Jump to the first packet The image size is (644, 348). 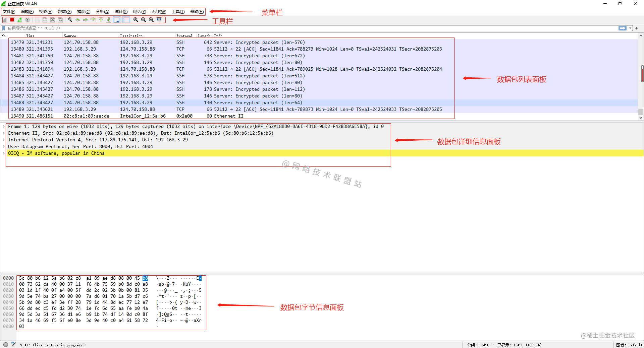pyautogui.click(x=101, y=20)
